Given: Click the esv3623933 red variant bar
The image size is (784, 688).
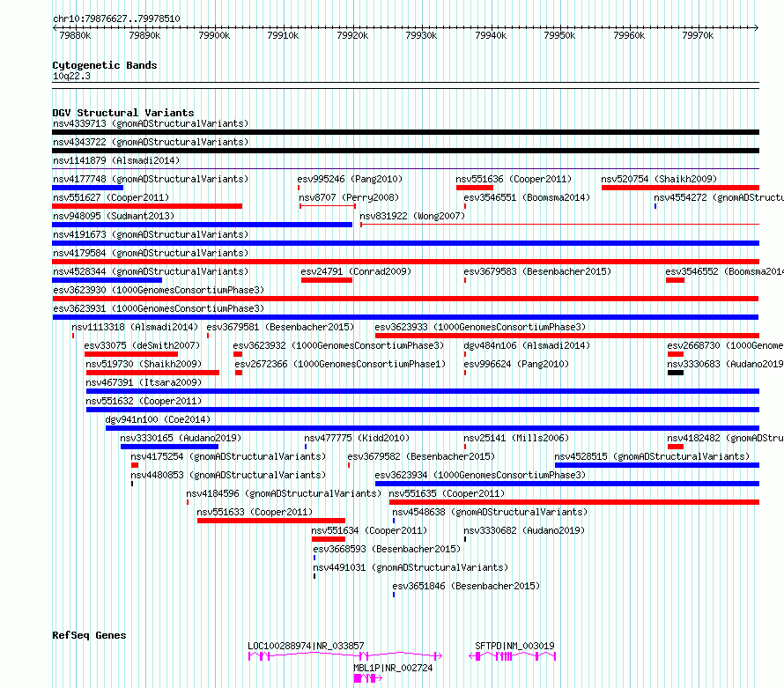Looking at the screenshot, I should coord(567,336).
